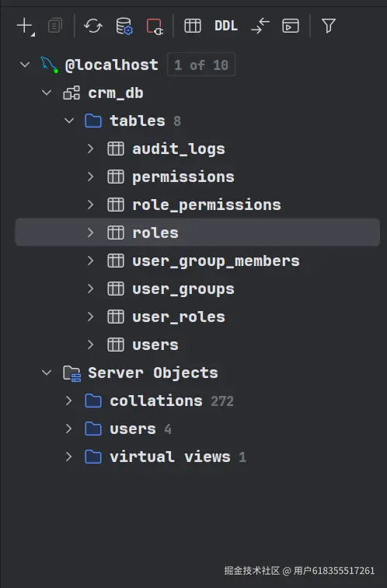Collapse the tables folder
Screen dimensions: 387x588
(69, 121)
